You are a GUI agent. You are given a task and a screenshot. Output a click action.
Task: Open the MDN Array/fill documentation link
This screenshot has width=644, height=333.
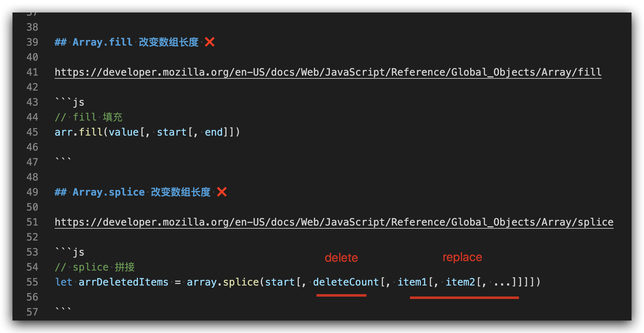pyautogui.click(x=328, y=72)
